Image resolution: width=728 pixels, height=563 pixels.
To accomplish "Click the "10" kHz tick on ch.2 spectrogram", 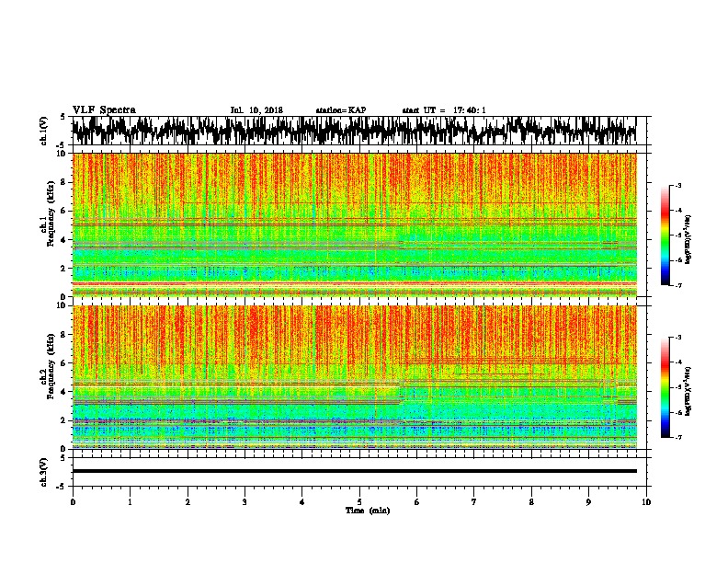I will tap(63, 305).
